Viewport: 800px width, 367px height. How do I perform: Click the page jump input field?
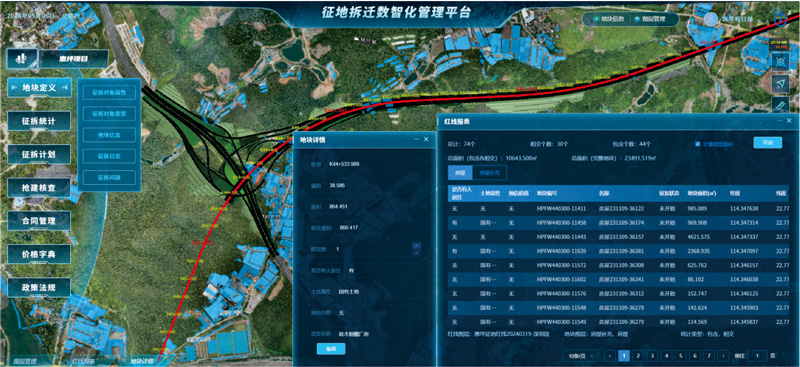(758, 355)
